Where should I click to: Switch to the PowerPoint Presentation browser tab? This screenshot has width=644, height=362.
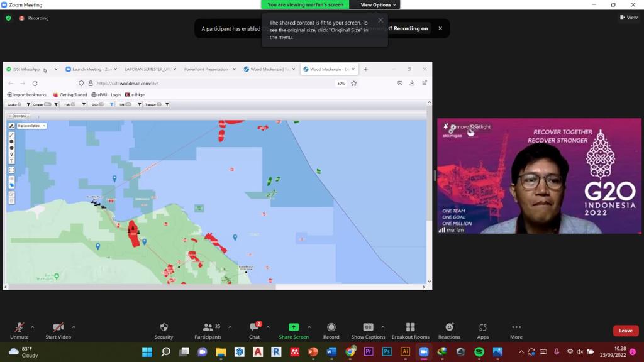206,69
